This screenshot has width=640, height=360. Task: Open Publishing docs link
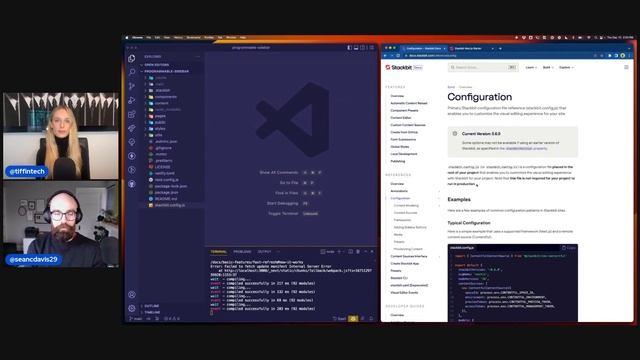pyautogui.click(x=398, y=161)
